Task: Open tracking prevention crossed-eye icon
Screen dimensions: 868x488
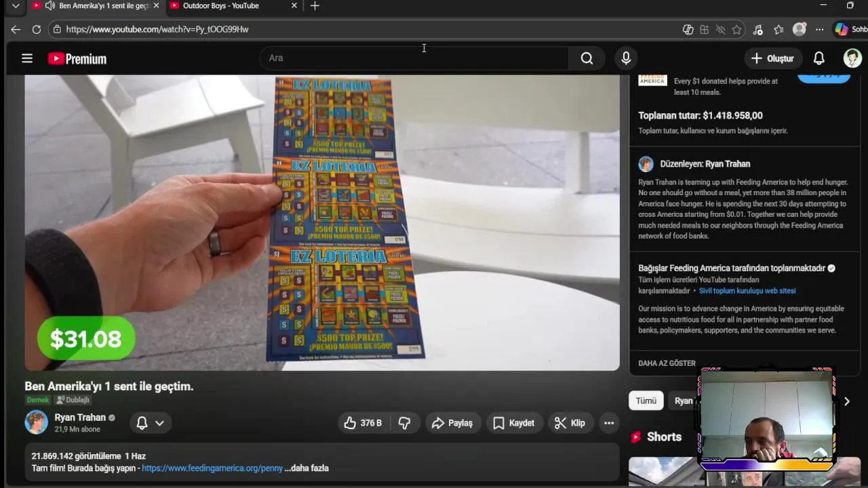Action: (x=720, y=30)
